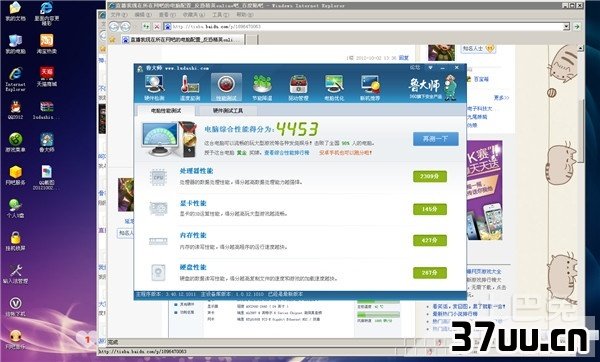Open 新机推荐 new PC recommendation icon

point(370,87)
